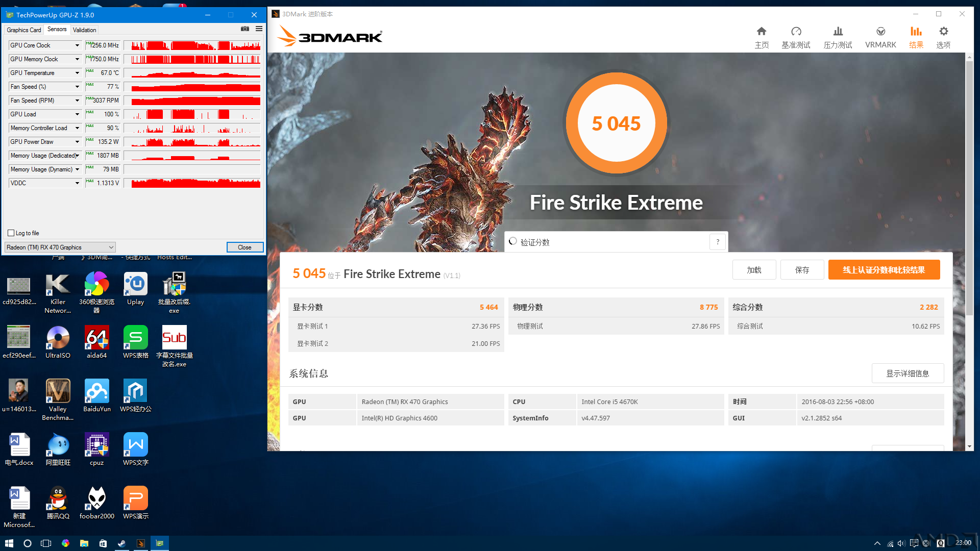Open the Windows Start menu

click(x=9, y=543)
